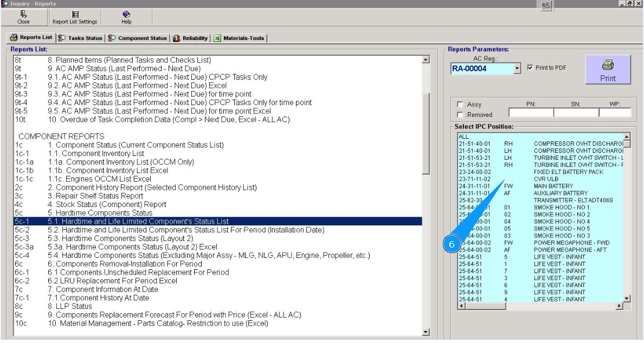The width and height of the screenshot is (644, 343).
Task: Select report 9t-2 AMP Status Excel
Action: (x=218, y=86)
